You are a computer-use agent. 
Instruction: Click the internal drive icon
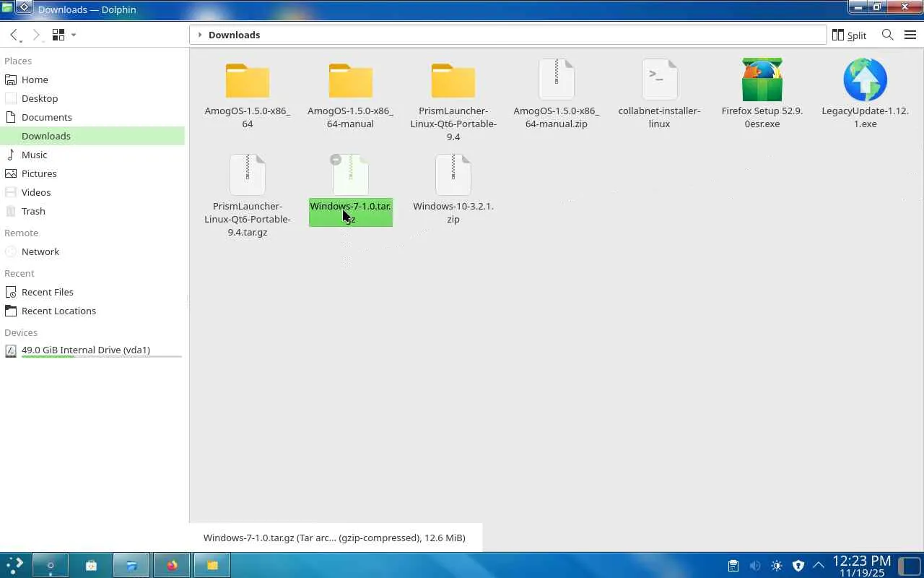coord(10,350)
